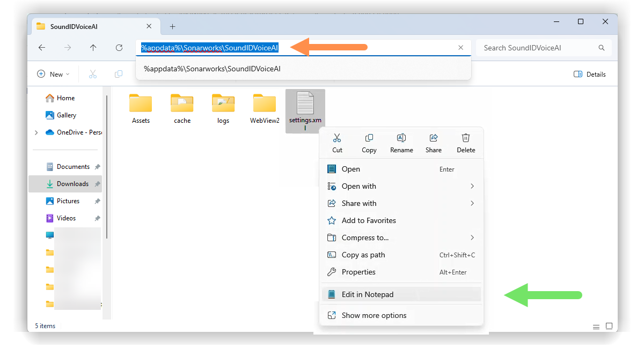Select the Assets folder
This screenshot has width=644, height=356.
141,109
